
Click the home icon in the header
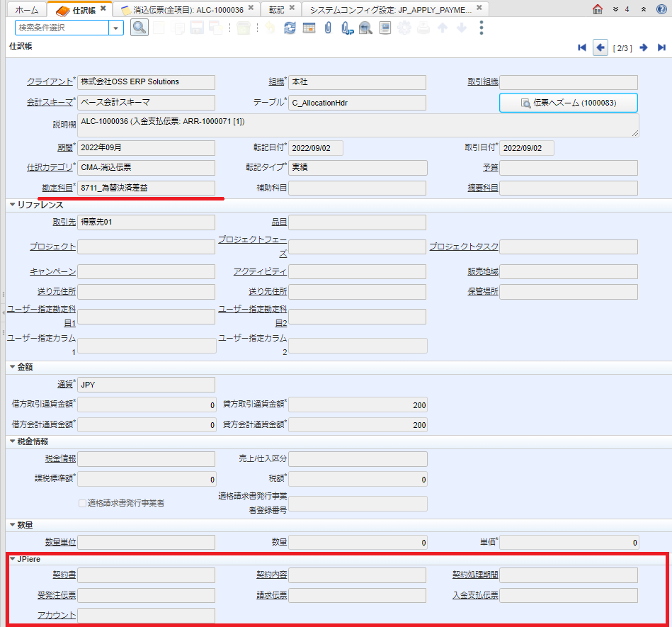(x=597, y=9)
